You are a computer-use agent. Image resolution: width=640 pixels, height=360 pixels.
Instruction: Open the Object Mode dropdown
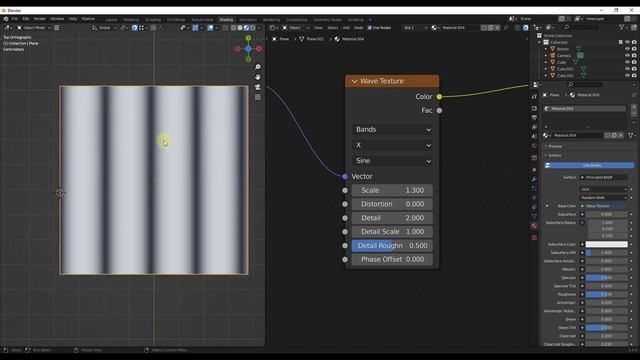(33, 28)
